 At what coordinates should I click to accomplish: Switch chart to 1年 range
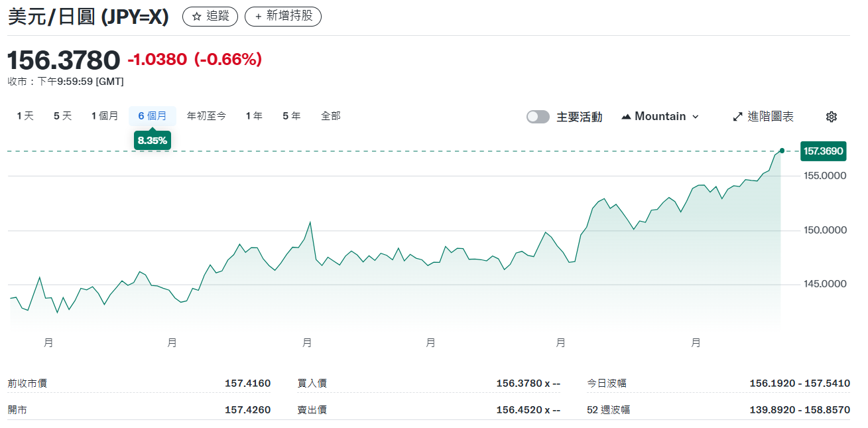click(254, 116)
